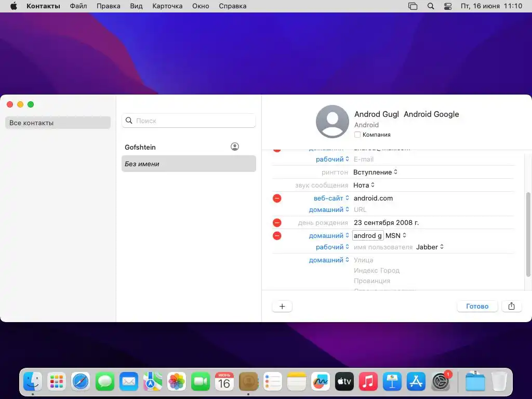532x399 pixels.
Task: Open System Settings from the Dock
Action: click(x=441, y=381)
